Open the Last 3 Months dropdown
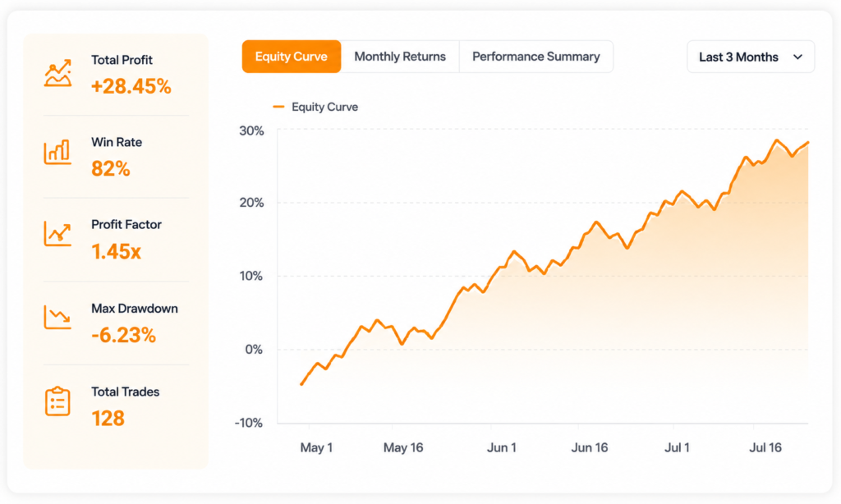 751,57
